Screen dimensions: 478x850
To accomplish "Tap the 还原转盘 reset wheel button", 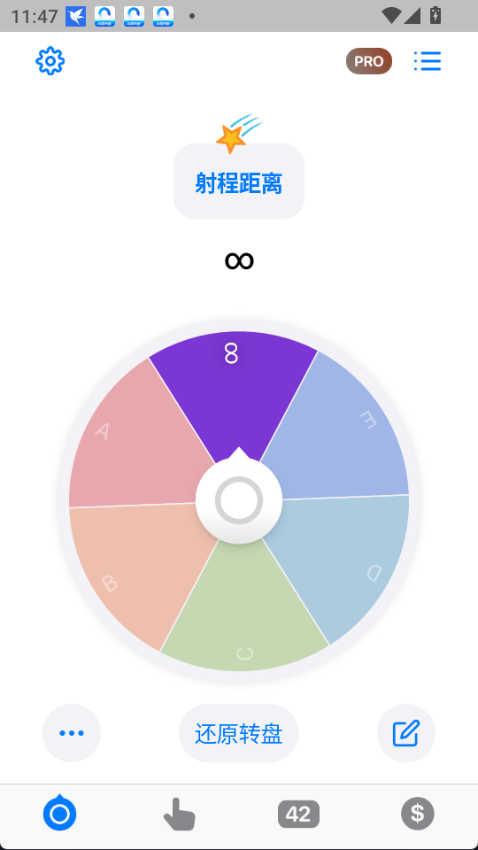I will (238, 733).
